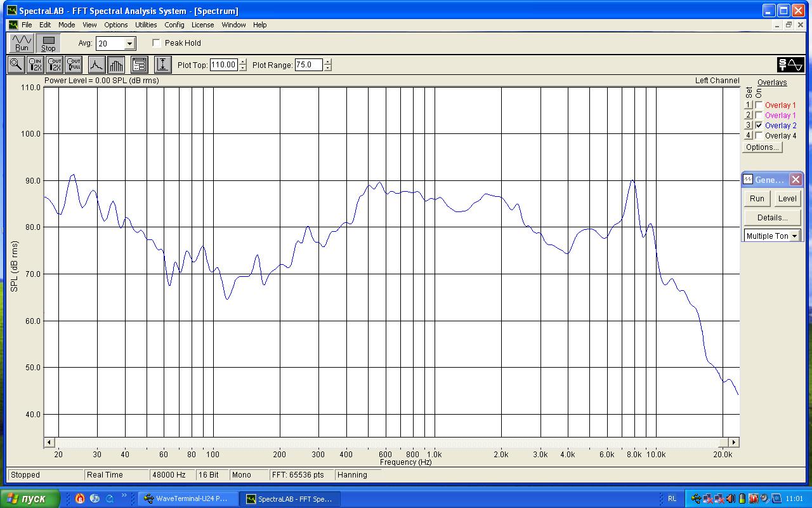Increase the Plot Range value
Screen dimensions: 812x508
[327, 62]
